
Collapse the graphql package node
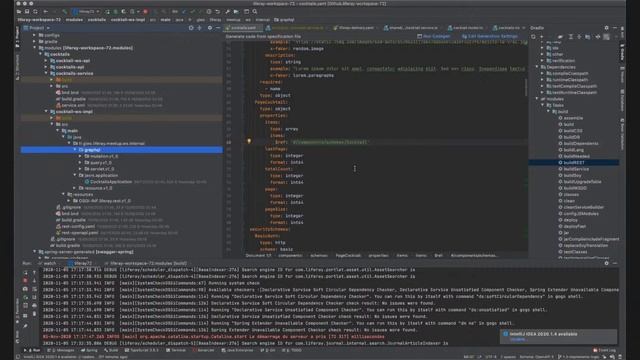point(75,150)
